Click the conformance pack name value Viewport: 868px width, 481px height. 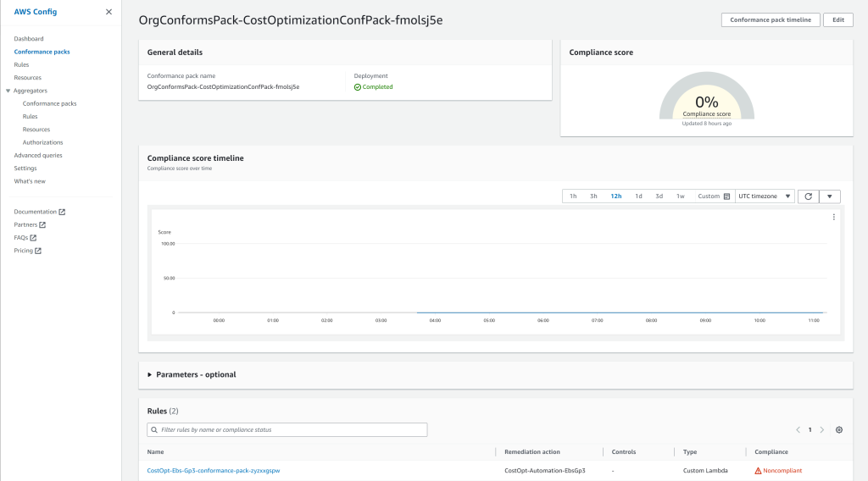click(x=223, y=87)
